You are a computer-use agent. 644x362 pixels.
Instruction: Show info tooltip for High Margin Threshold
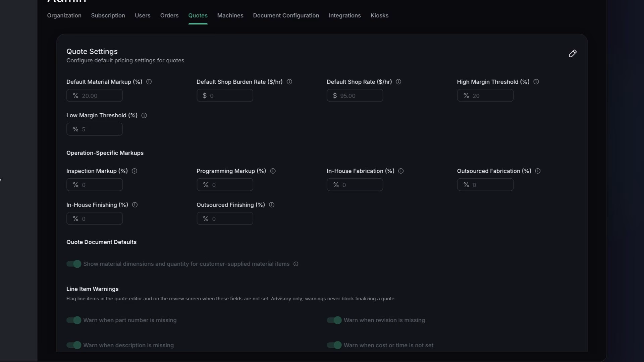pyautogui.click(x=536, y=82)
